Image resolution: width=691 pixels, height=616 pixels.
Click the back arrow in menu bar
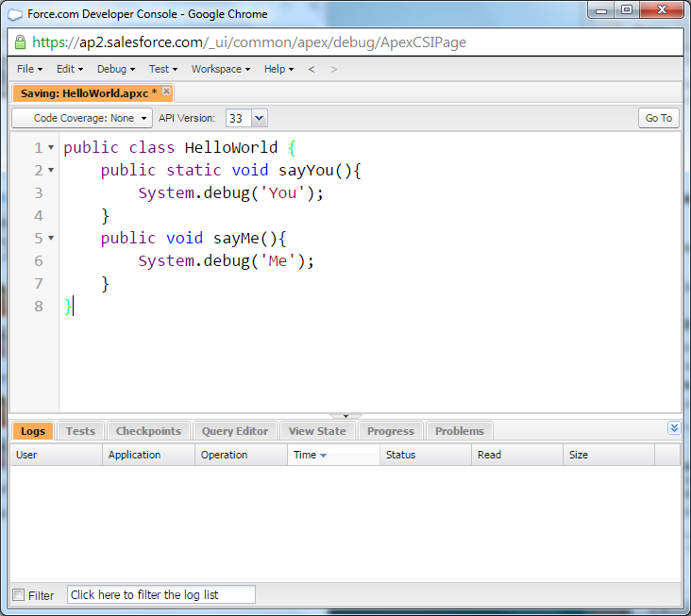click(312, 69)
